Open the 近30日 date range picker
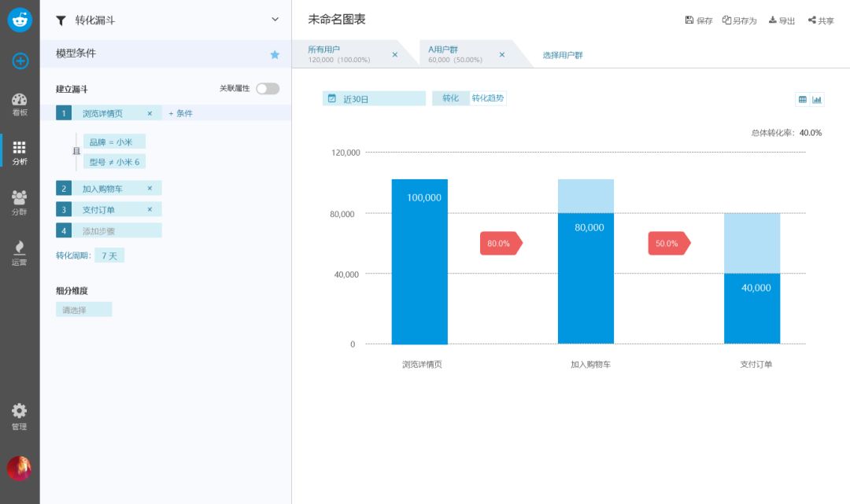The width and height of the screenshot is (850, 504). [374, 98]
